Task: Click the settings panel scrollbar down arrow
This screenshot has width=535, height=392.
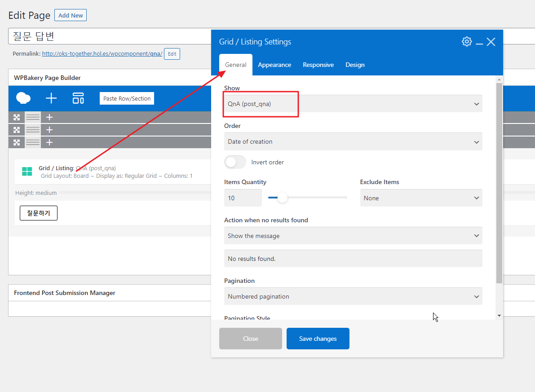Action: (499, 316)
